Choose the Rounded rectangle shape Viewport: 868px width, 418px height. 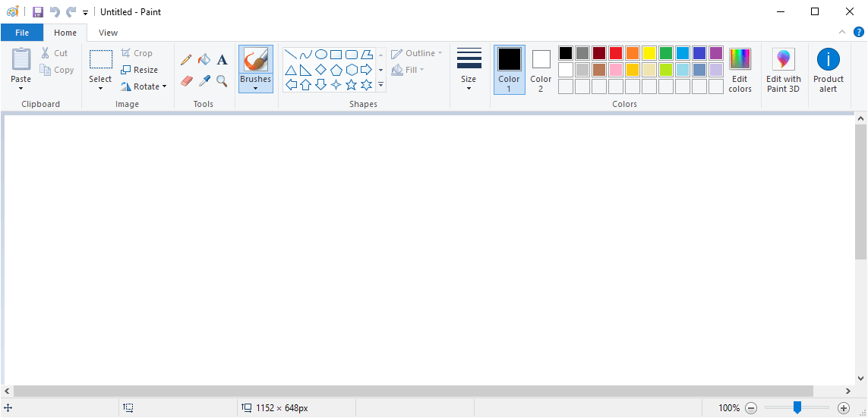352,54
